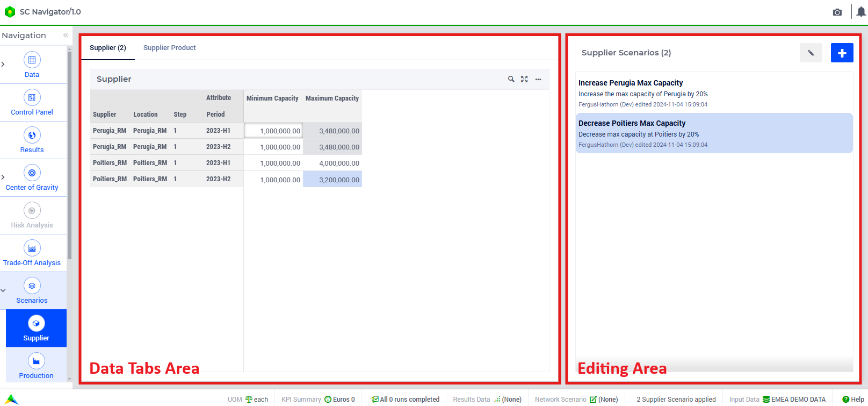This screenshot has width=868, height=406.
Task: Click the Location column header
Action: [x=146, y=115]
